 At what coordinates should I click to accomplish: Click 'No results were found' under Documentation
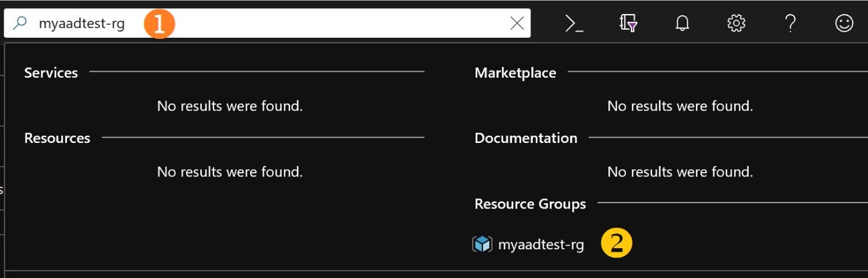click(680, 172)
